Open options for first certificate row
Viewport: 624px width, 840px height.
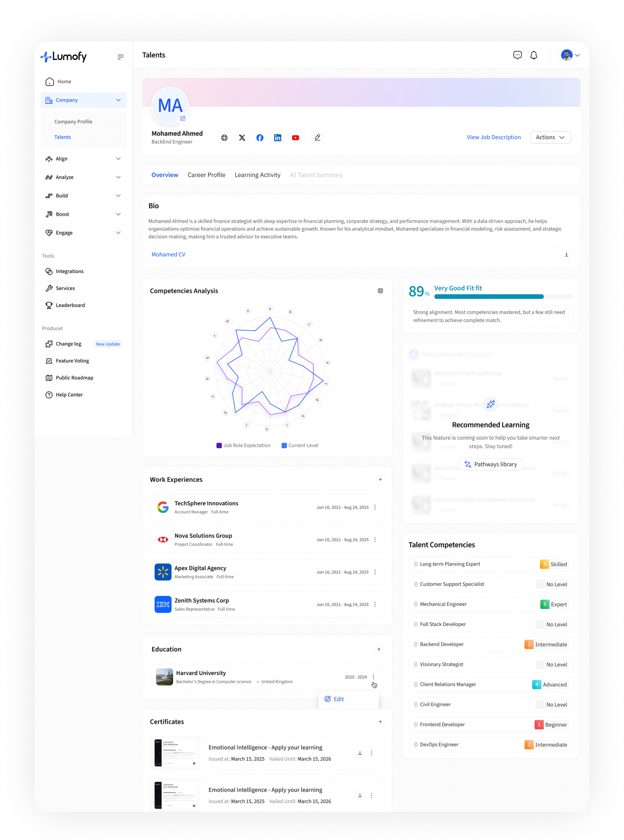click(x=372, y=753)
